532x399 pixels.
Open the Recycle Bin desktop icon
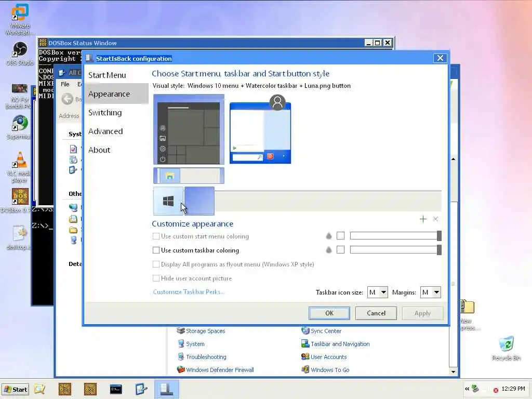[x=507, y=349]
